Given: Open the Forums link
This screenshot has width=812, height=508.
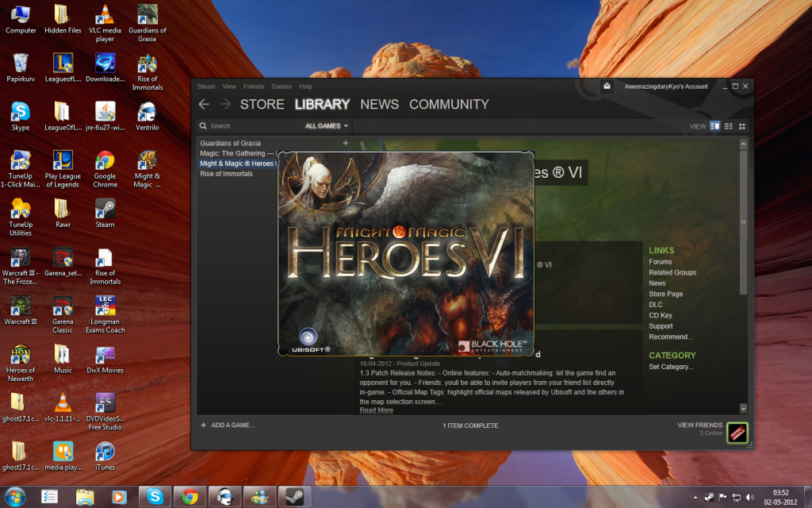Looking at the screenshot, I should pos(661,262).
